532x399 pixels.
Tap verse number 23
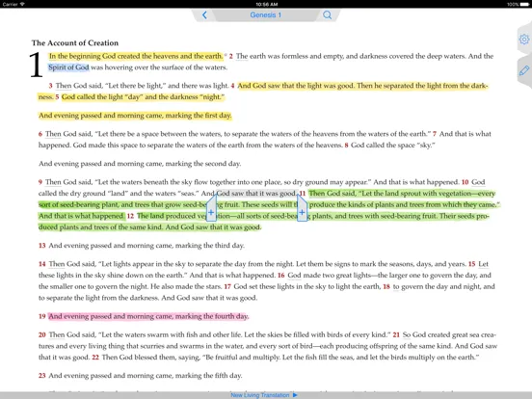[x=42, y=376]
